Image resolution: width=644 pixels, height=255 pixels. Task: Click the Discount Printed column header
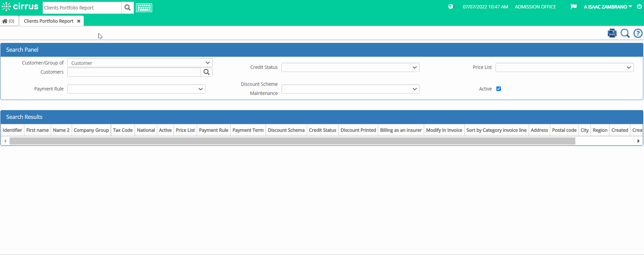pos(358,130)
